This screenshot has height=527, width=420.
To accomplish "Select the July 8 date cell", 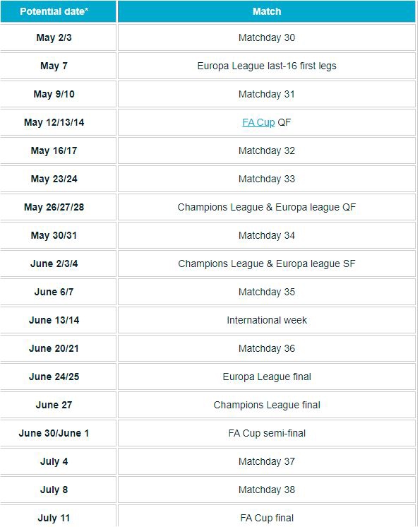I will pyautogui.click(x=58, y=490).
